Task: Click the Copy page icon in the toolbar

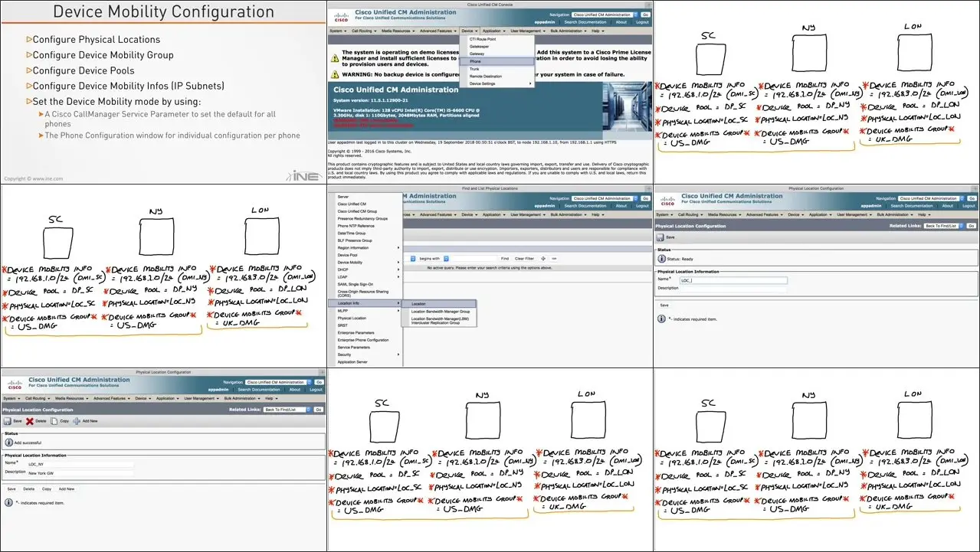Action: 54,421
